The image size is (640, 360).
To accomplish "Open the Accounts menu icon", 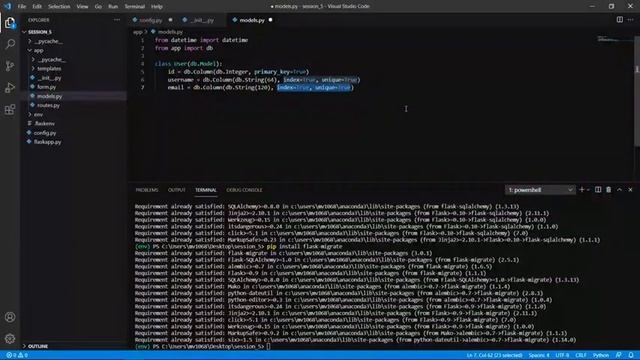I will pos(10,317).
